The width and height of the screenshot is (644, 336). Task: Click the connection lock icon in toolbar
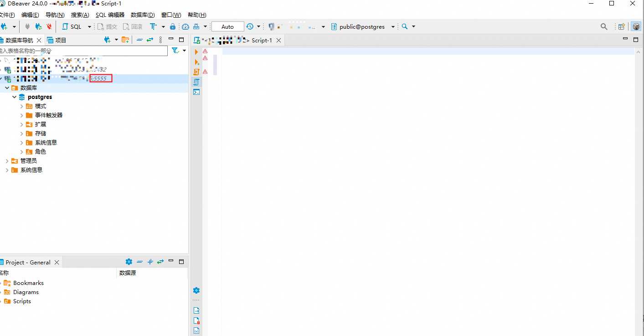[173, 26]
